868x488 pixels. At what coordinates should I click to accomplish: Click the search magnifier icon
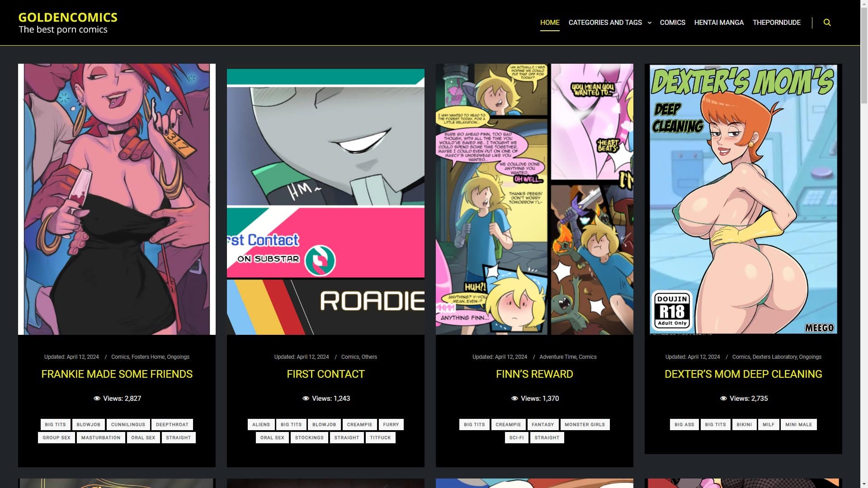pyautogui.click(x=827, y=22)
